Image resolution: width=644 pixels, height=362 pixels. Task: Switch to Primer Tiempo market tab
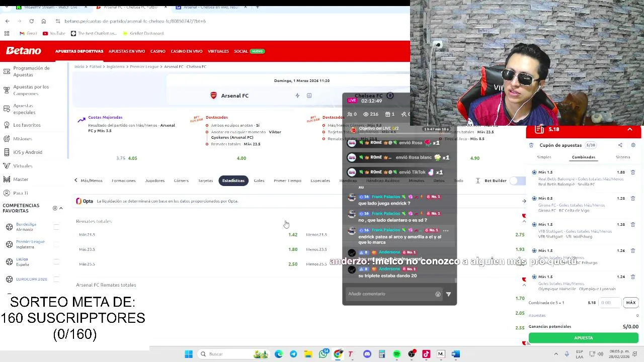tap(287, 180)
